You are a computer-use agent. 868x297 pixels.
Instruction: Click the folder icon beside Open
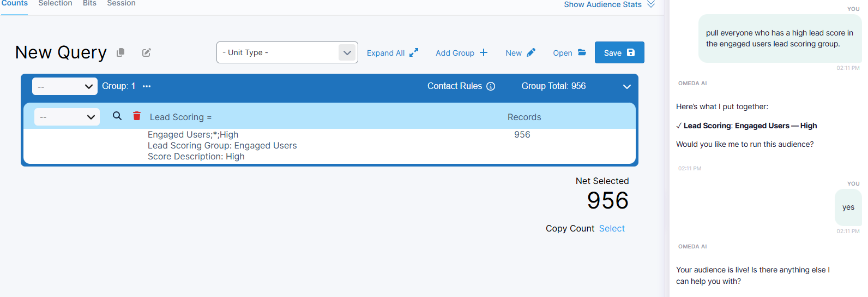coord(582,52)
